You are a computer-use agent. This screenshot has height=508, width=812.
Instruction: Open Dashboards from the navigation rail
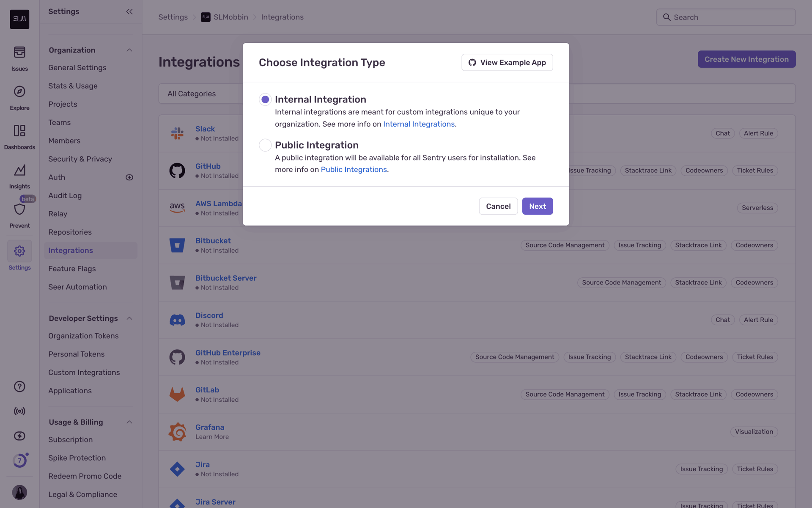pyautogui.click(x=19, y=137)
